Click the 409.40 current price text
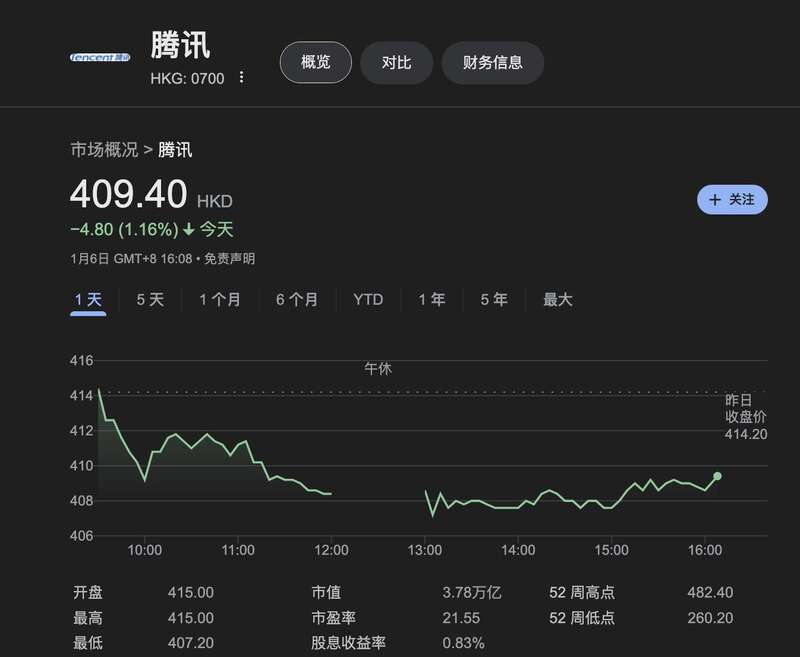800x657 pixels. click(129, 194)
